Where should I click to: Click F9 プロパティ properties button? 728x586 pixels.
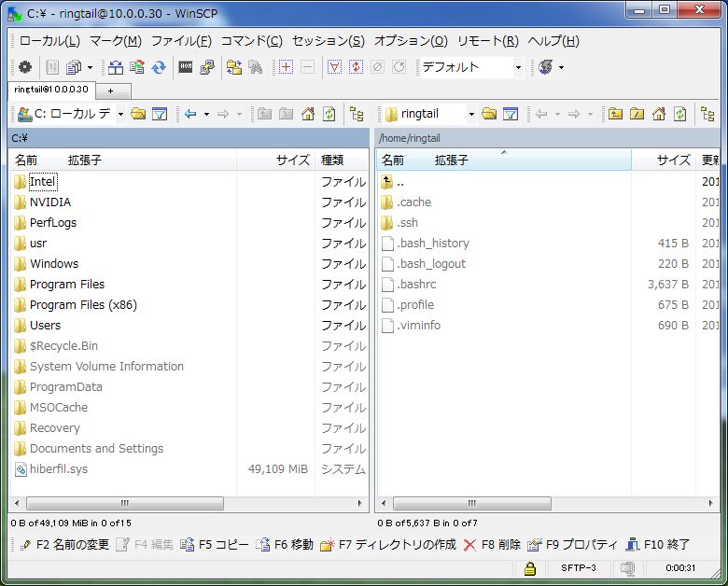[x=573, y=545]
